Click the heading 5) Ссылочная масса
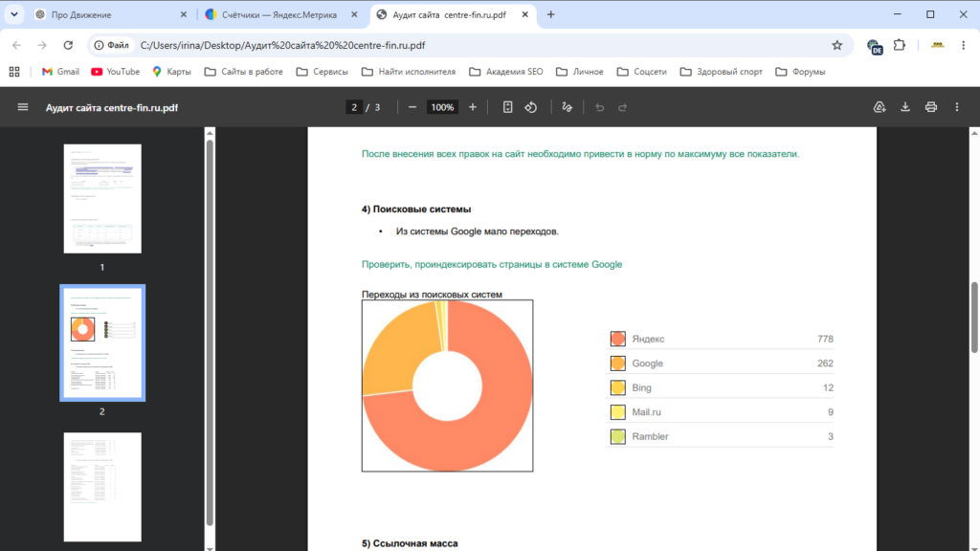The image size is (980, 551). click(410, 543)
